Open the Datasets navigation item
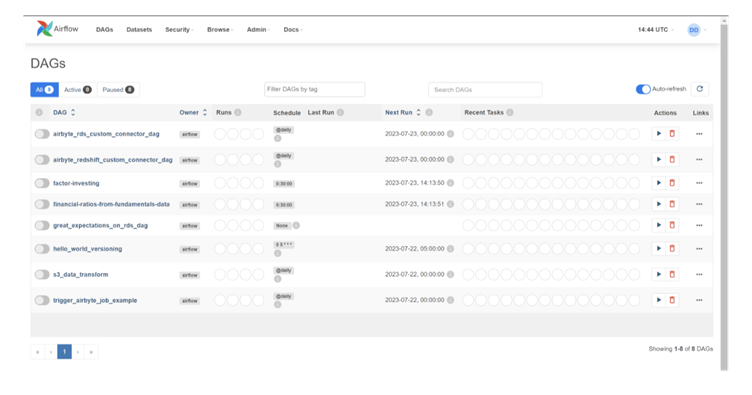The image size is (752, 395). coord(139,30)
